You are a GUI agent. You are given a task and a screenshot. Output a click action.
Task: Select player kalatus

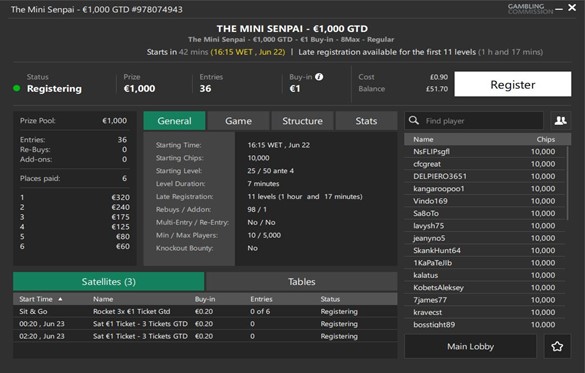point(485,275)
